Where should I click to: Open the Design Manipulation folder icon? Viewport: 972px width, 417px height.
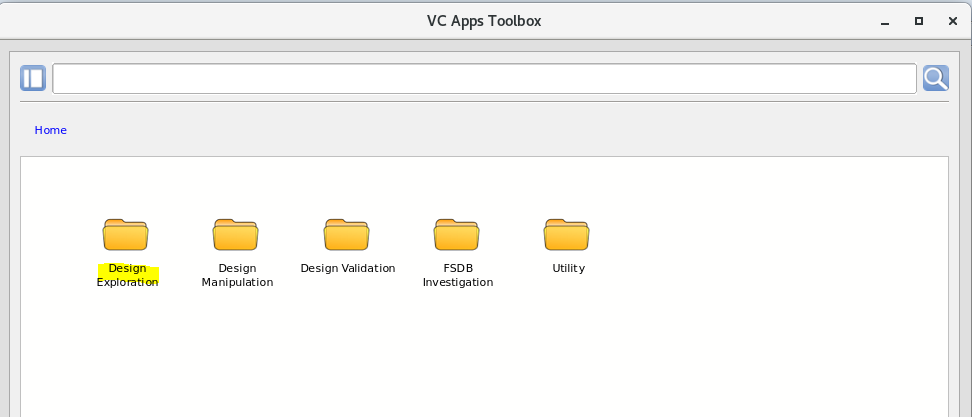236,235
